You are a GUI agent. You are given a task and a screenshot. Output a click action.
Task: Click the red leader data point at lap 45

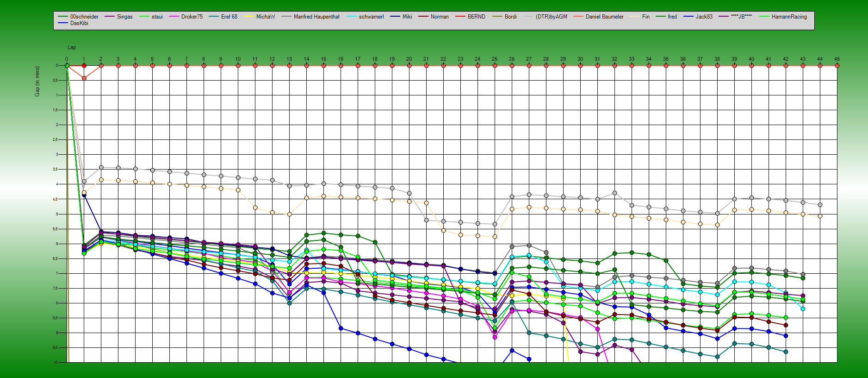837,66
